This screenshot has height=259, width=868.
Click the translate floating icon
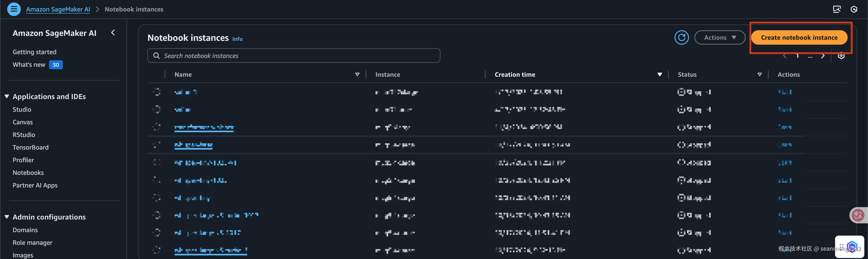coord(858,215)
